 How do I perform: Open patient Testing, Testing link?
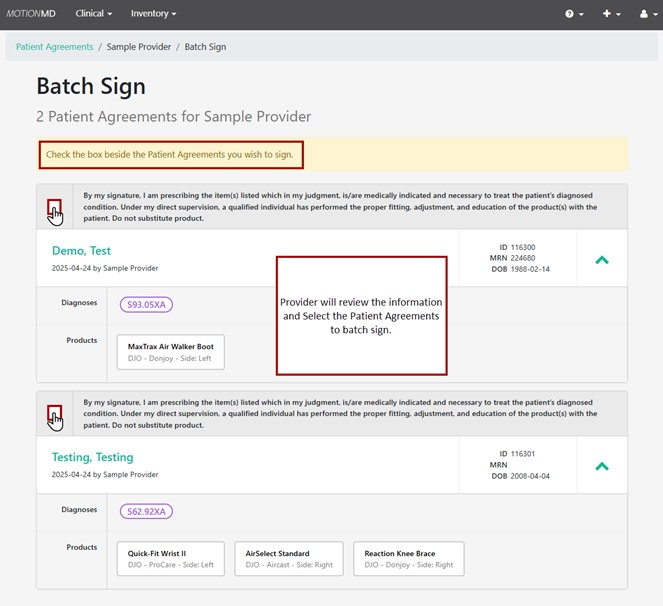point(92,457)
